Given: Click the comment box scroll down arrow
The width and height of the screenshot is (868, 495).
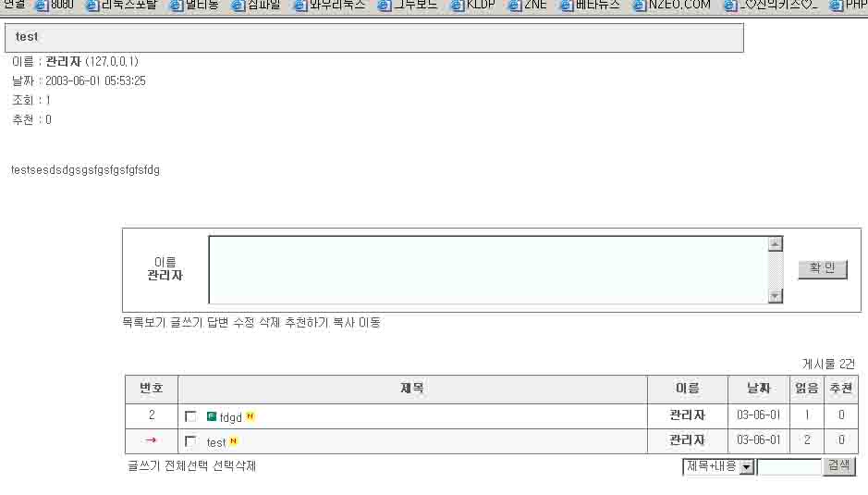Looking at the screenshot, I should tap(775, 296).
